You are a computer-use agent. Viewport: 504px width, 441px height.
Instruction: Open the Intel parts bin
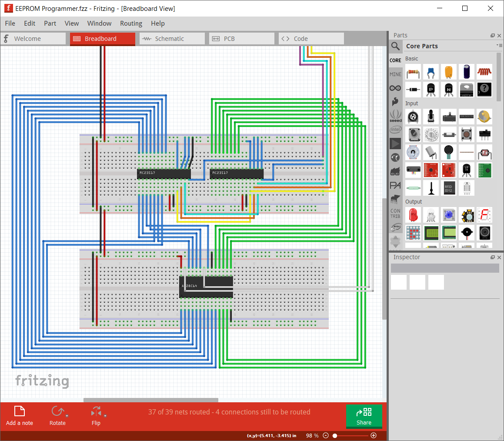(395, 130)
